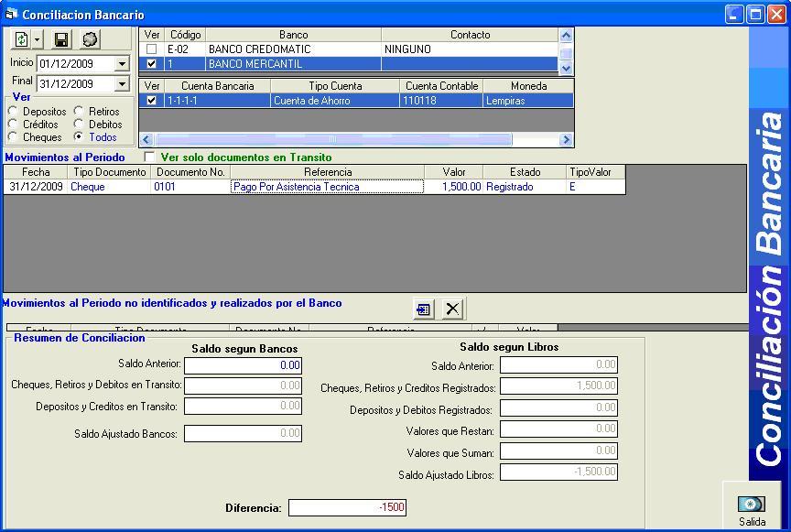Click the Moneda column header
Screen dimensions: 791x532
coord(528,86)
